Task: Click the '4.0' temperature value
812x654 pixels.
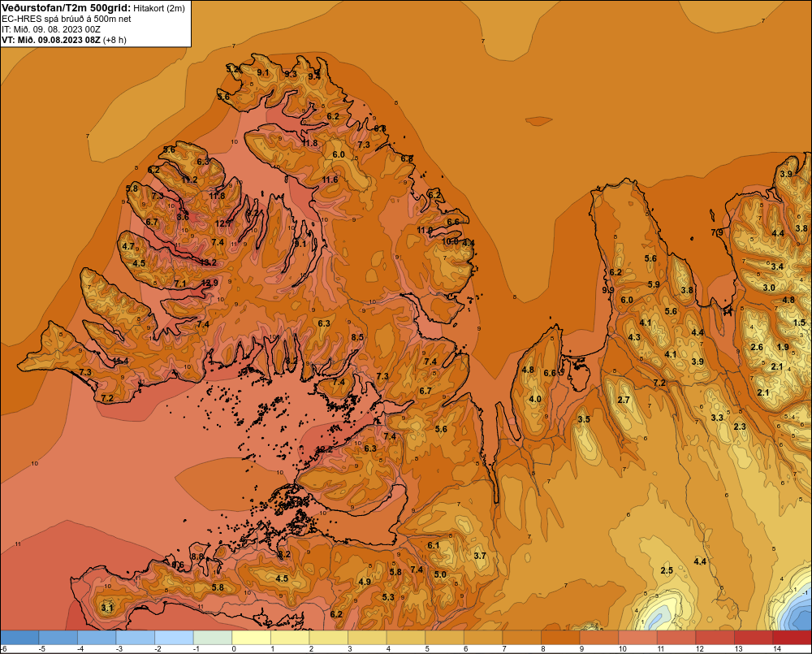Action: (x=535, y=399)
